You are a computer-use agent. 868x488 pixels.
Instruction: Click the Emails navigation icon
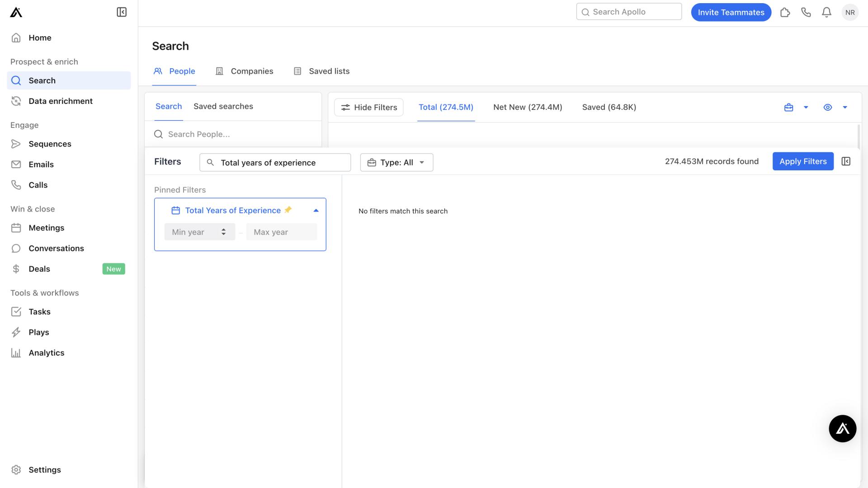(16, 164)
